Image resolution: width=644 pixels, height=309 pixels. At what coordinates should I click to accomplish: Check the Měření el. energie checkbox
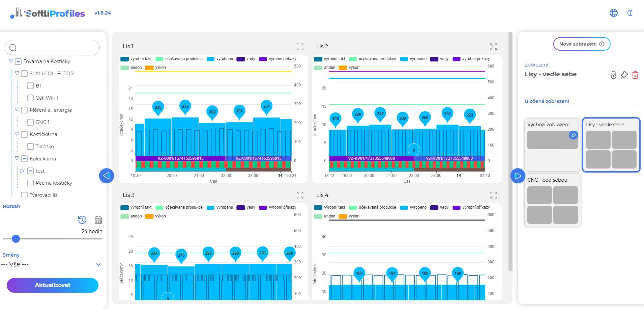[x=24, y=110]
